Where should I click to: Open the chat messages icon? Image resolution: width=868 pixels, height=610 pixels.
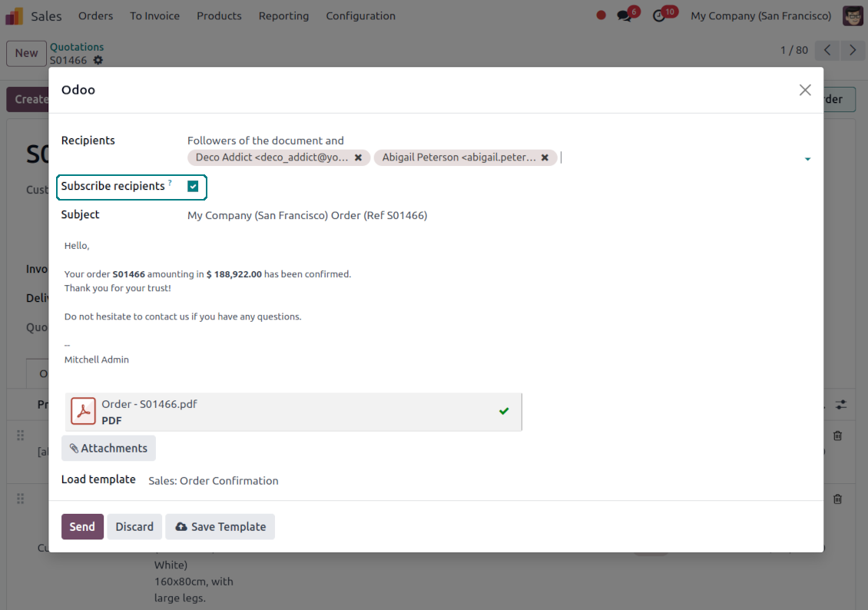[624, 16]
